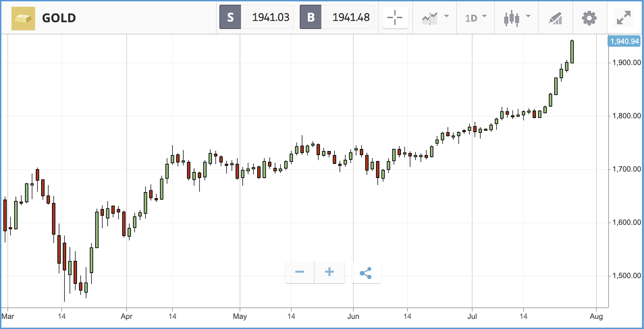
Task: Click the Jun date axis label
Action: (353, 317)
